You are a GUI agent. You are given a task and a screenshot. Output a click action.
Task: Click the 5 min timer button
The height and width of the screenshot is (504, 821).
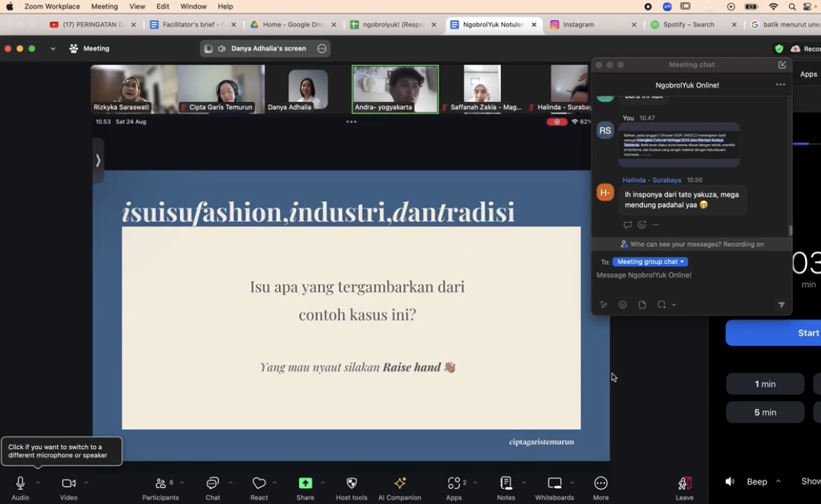tap(764, 412)
